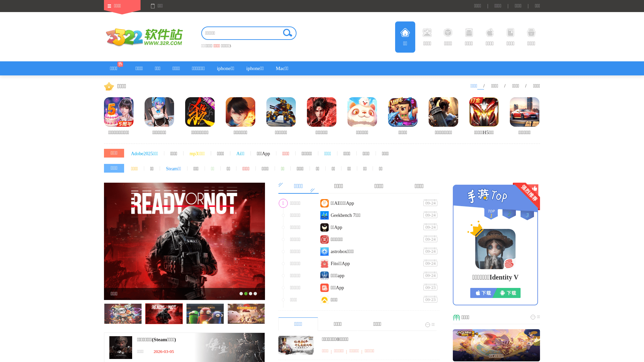Viewport: 644px width, 362px height.
Task: Click the magnifier search icon
Action: pos(288,33)
